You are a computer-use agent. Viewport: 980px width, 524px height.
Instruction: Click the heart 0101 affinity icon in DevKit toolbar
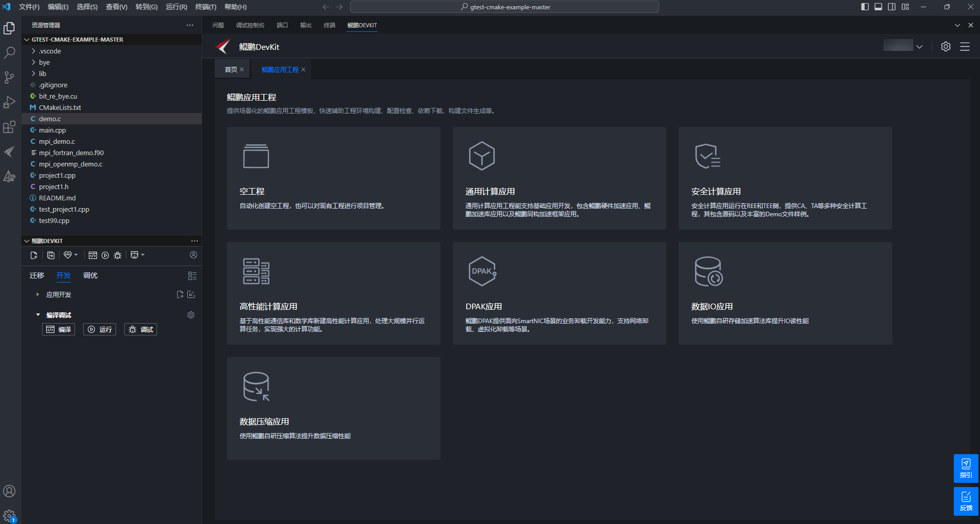[67, 255]
